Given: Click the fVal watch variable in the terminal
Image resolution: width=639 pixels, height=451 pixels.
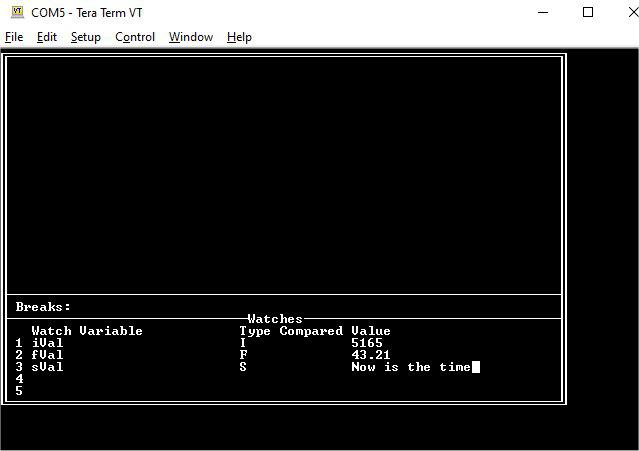Looking at the screenshot, I should [47, 355].
